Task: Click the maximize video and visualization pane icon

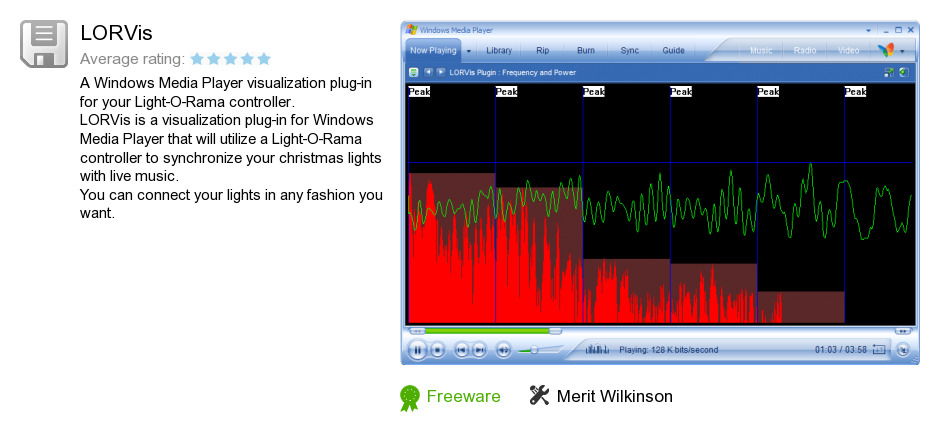Action: pyautogui.click(x=903, y=73)
